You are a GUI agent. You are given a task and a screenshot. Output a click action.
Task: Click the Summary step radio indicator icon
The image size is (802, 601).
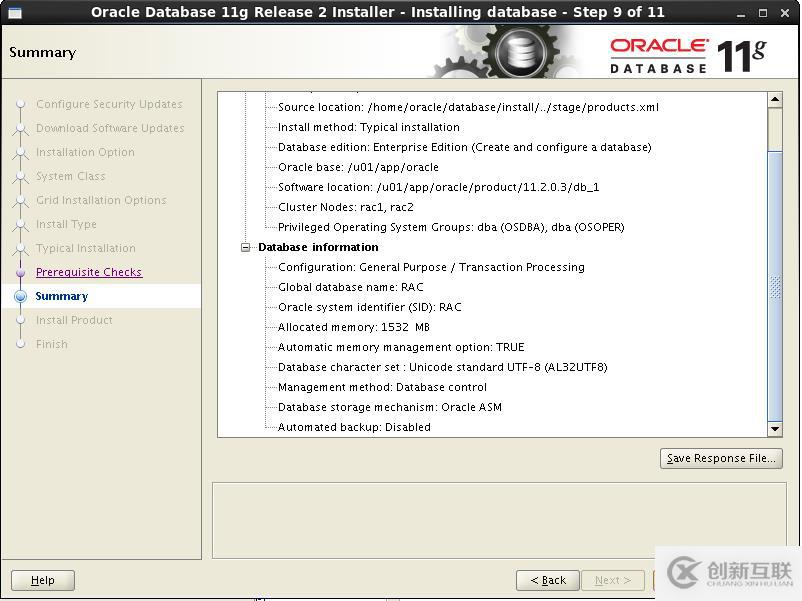(20, 296)
